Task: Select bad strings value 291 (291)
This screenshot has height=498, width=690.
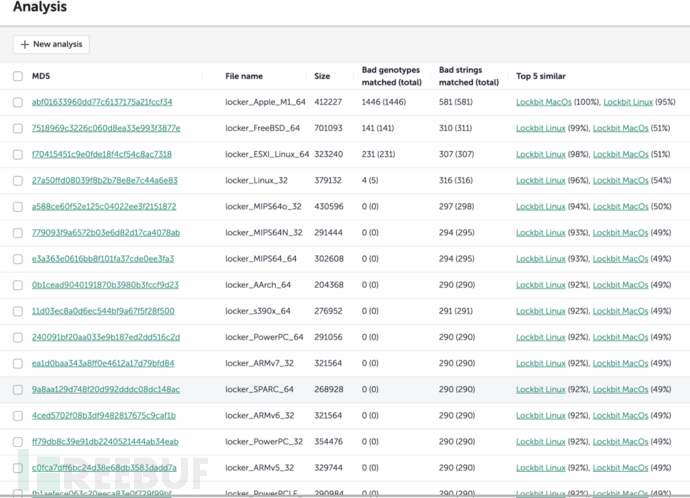Action: pos(456,311)
